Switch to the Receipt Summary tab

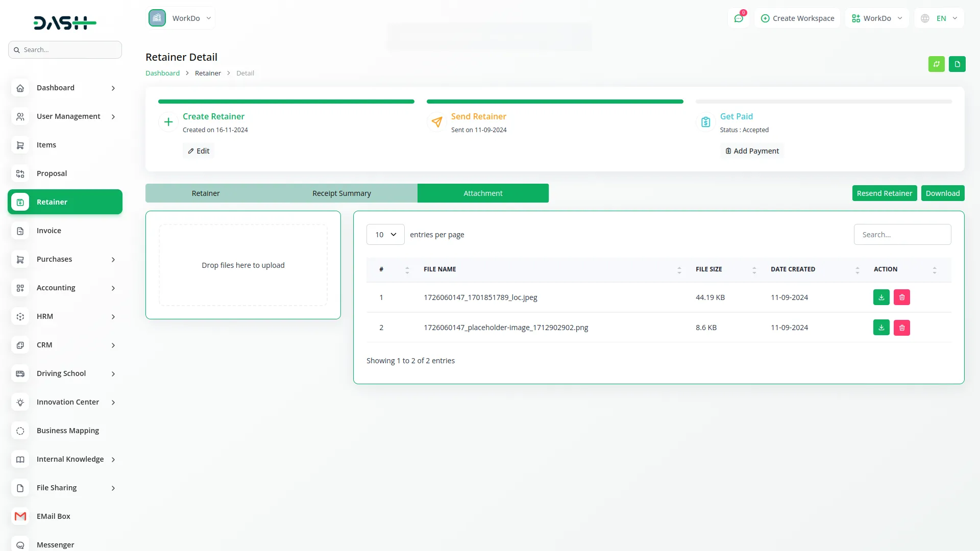341,193
